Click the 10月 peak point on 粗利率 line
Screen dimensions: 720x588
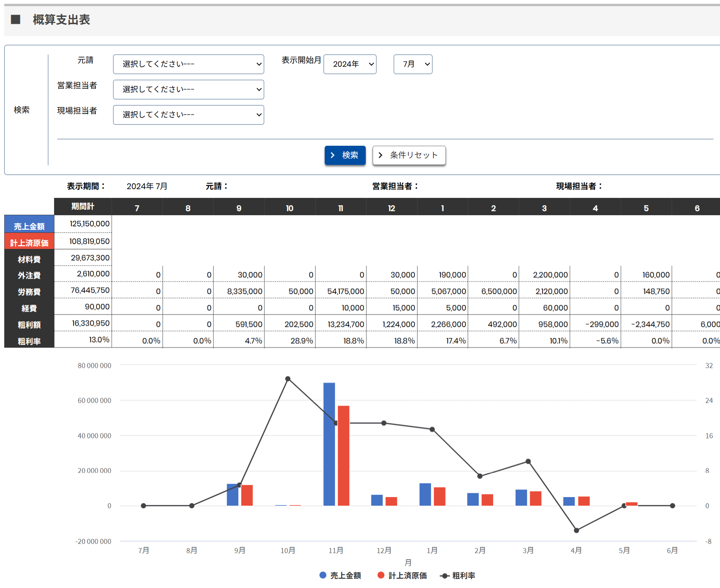(x=288, y=379)
